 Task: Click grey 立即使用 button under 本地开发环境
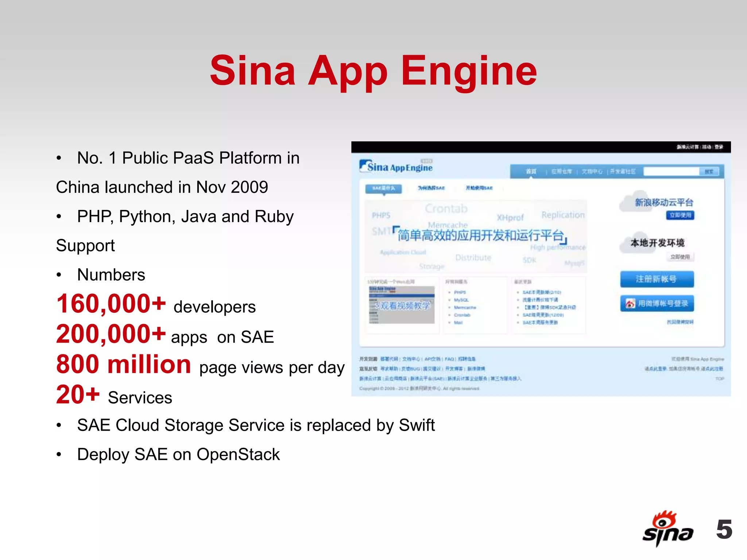point(680,257)
